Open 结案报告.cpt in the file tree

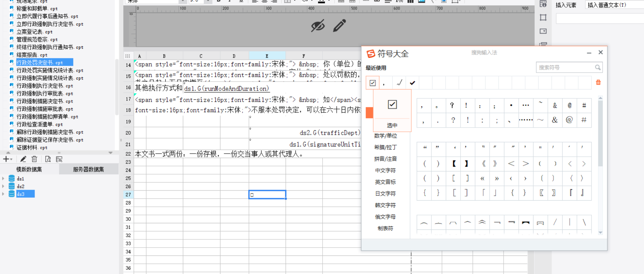(x=32, y=55)
